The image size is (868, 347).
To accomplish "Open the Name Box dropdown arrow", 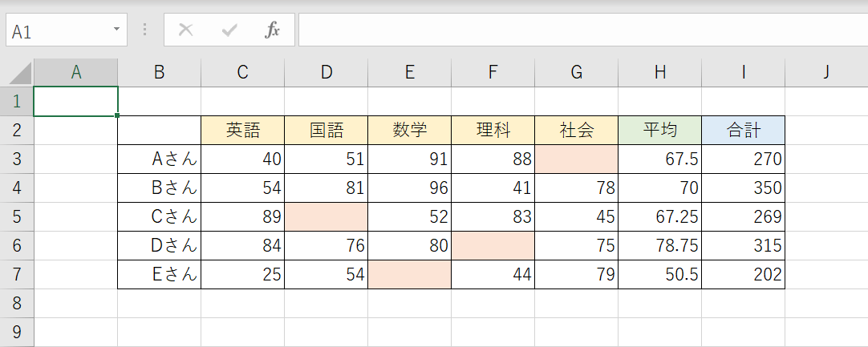I will [x=116, y=30].
